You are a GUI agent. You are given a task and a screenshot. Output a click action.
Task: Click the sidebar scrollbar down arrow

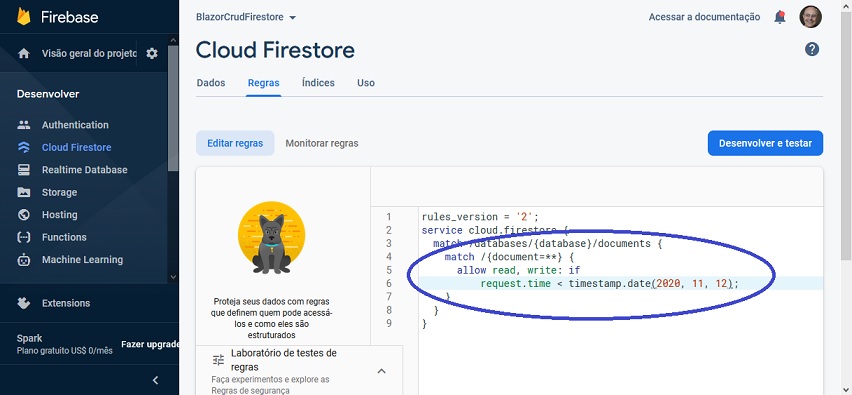click(x=173, y=277)
